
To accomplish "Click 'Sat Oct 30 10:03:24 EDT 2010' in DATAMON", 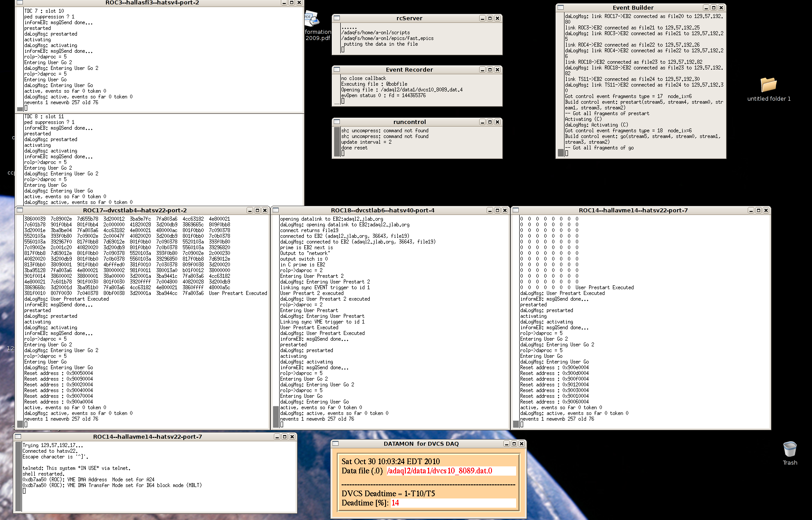I will tap(391, 461).
